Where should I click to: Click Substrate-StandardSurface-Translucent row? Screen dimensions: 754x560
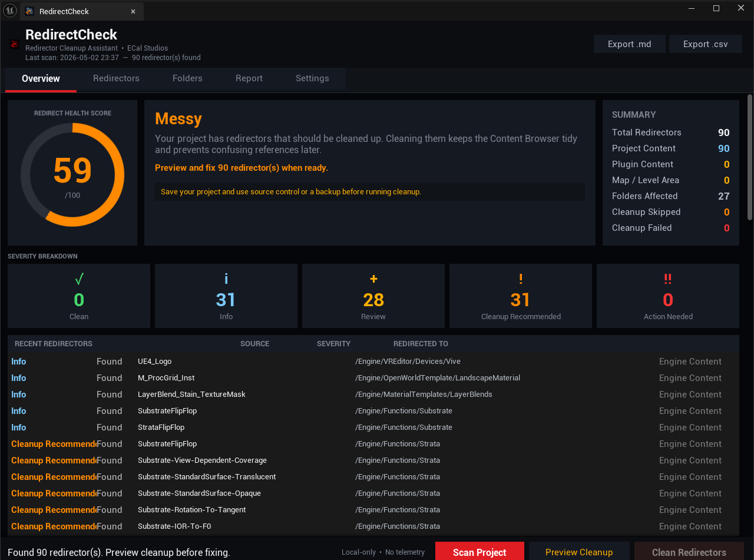(x=373, y=477)
